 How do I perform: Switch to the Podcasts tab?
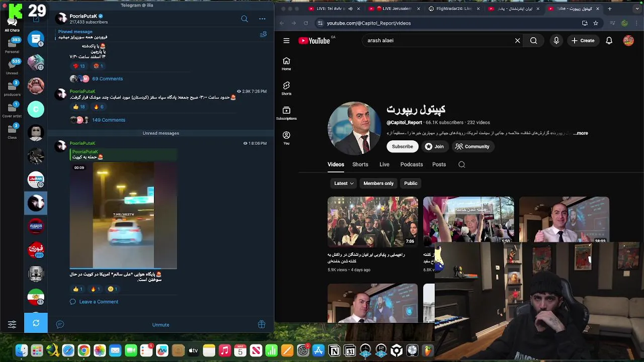[x=412, y=164]
